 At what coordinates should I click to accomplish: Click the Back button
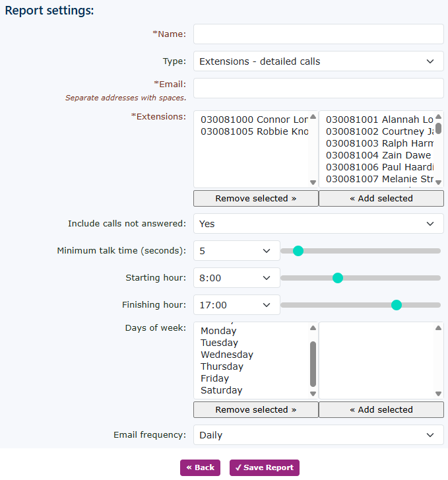point(201,467)
